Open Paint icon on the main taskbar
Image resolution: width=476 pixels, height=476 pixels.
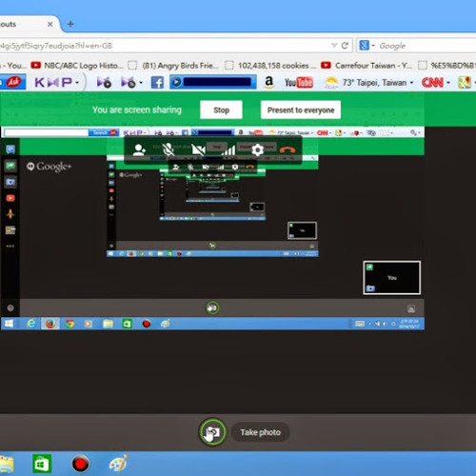[x=118, y=464]
